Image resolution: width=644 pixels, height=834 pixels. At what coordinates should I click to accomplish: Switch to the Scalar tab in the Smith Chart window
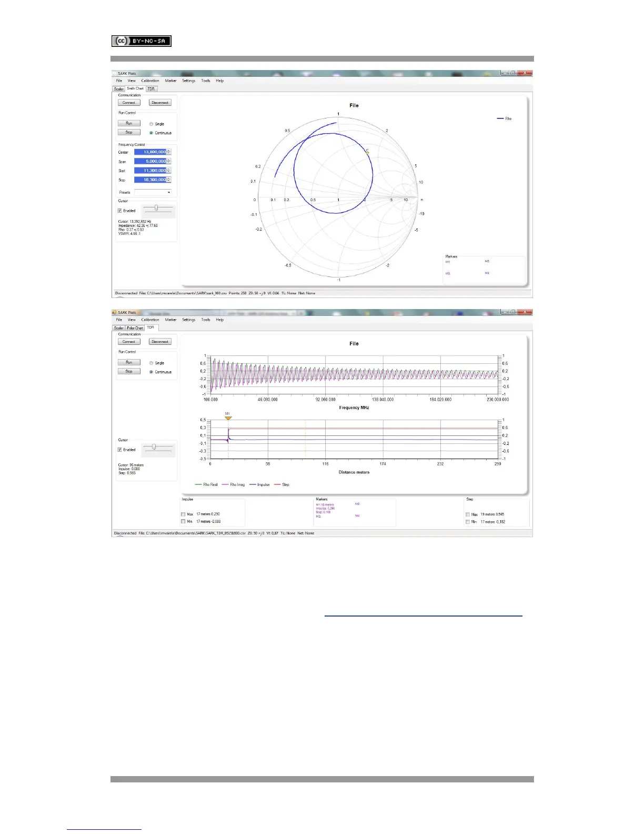pyautogui.click(x=119, y=89)
